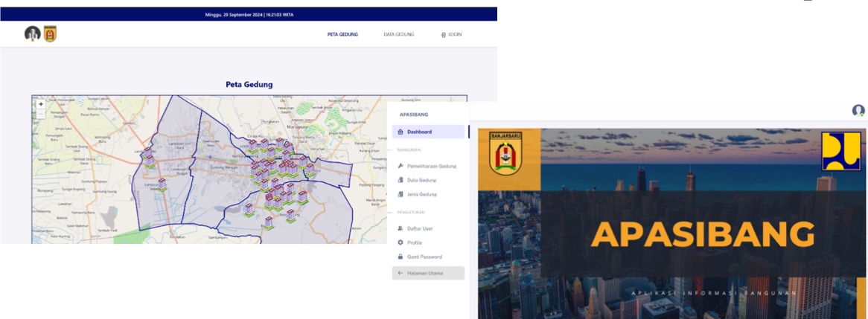Click the 'BANGUNAN' sidebar section label

click(x=409, y=149)
